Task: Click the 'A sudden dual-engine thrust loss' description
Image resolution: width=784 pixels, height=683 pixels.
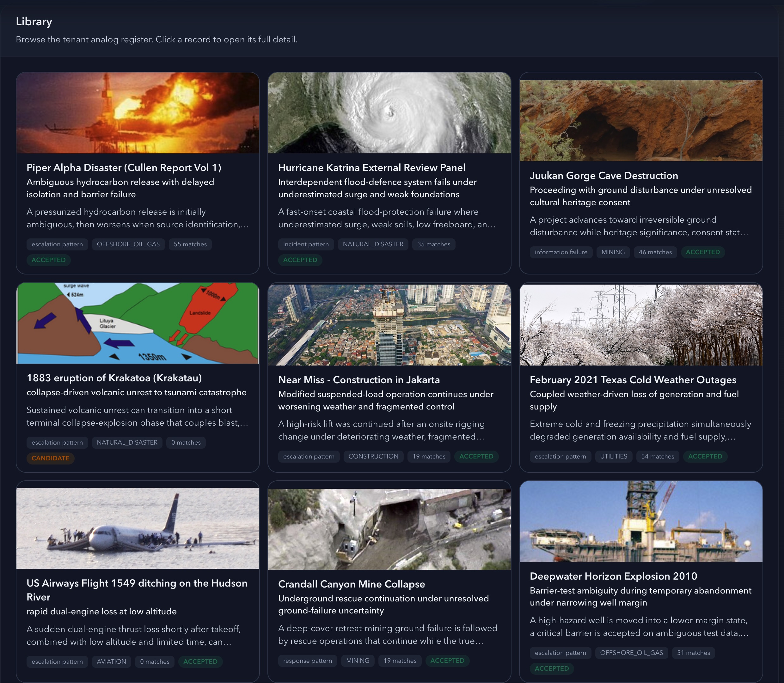Action: pyautogui.click(x=133, y=636)
